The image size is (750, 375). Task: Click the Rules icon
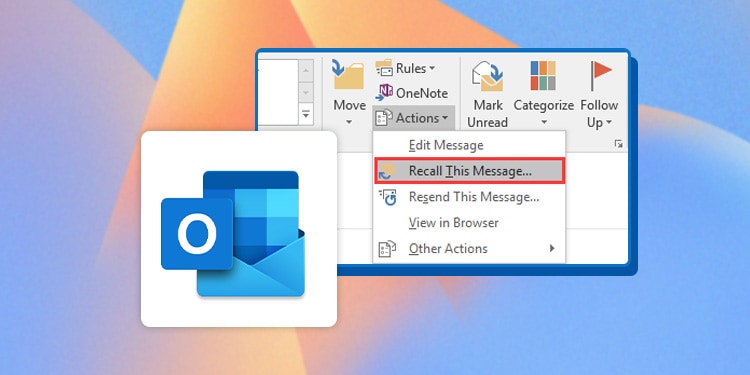pos(384,68)
